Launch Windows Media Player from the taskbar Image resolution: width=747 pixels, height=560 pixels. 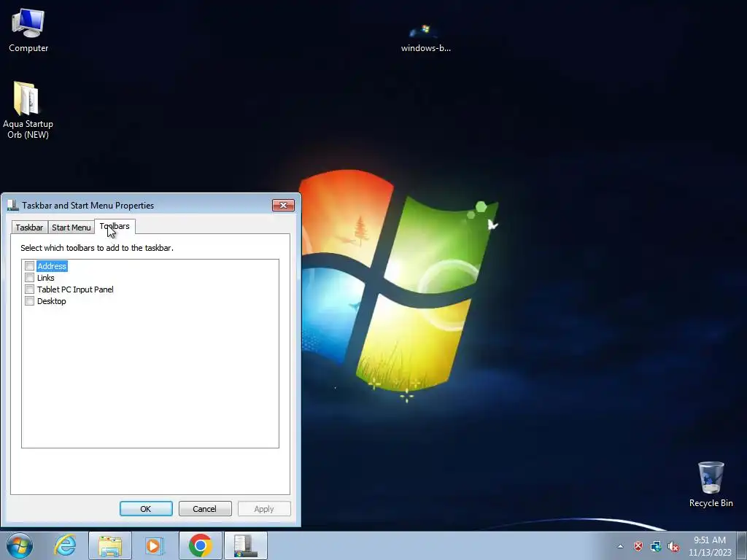pos(155,545)
